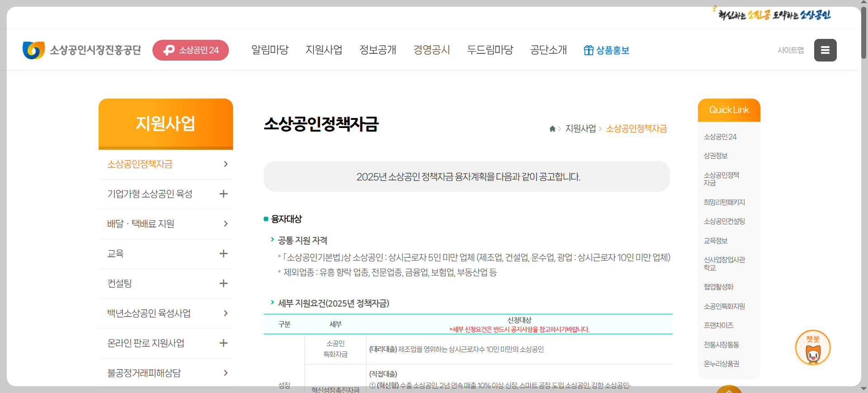Click the 세부 지원요건(2025년 정책자금) heading
The image size is (868, 393).
pos(333,303)
